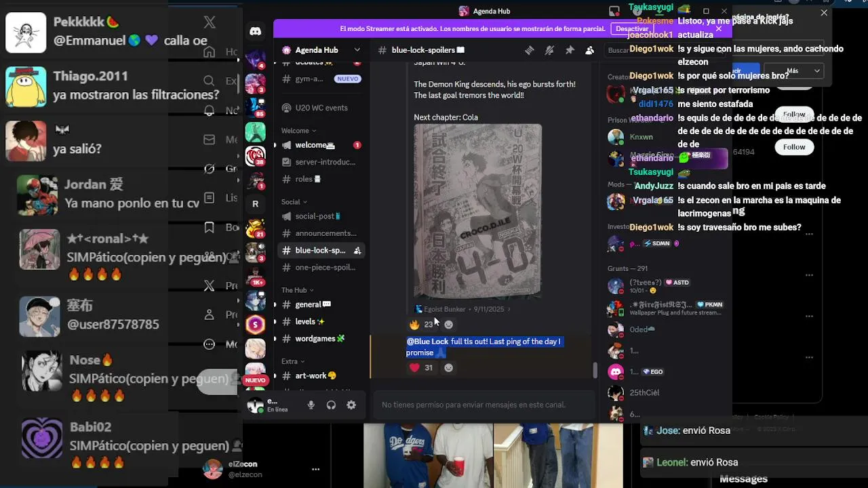Open manga spoiler image 4-0
Viewport: 868px width, 488px height.
478,210
